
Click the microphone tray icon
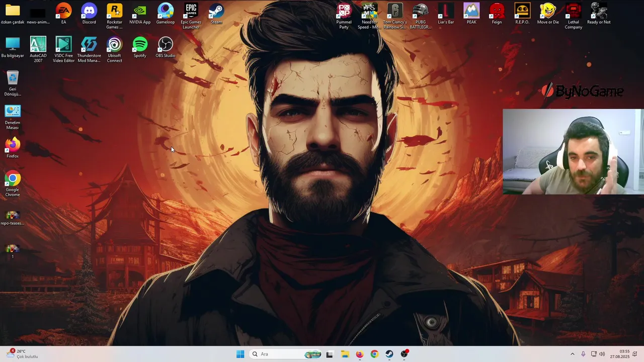click(583, 354)
